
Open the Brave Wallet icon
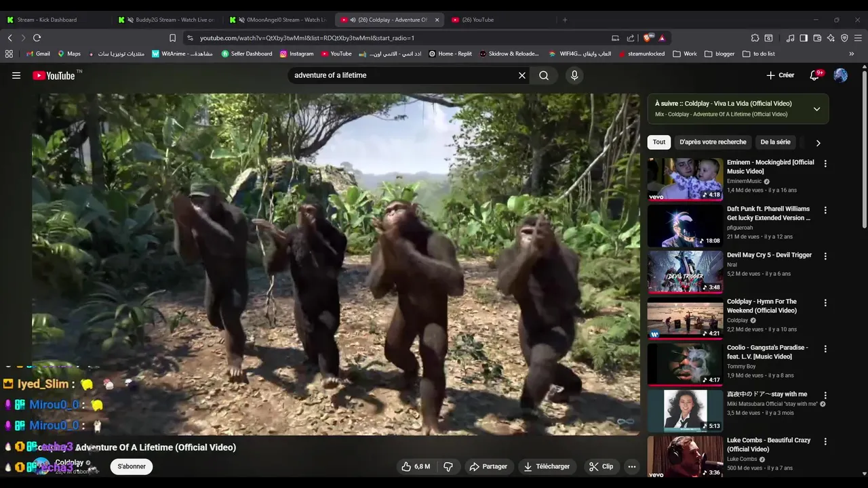click(x=817, y=38)
